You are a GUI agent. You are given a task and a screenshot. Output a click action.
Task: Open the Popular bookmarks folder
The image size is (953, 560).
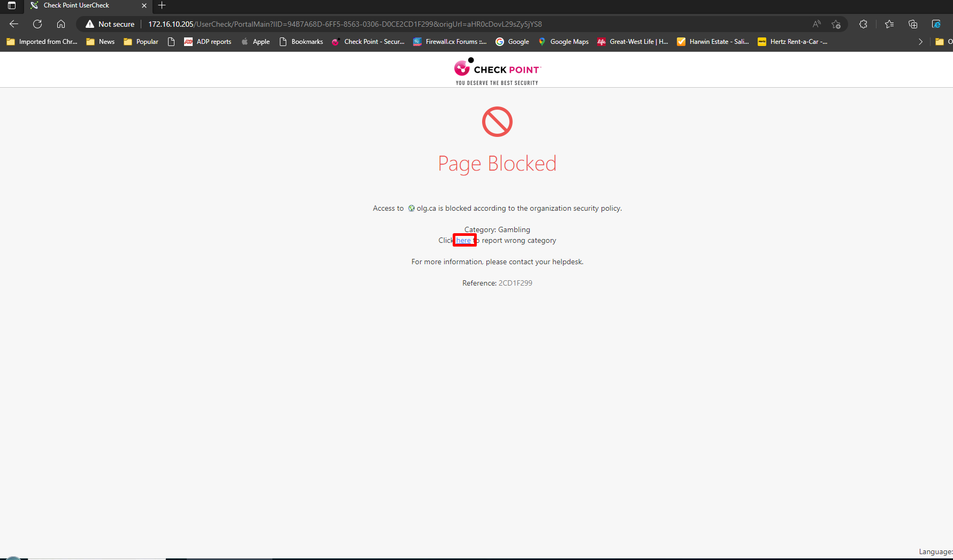coord(141,42)
